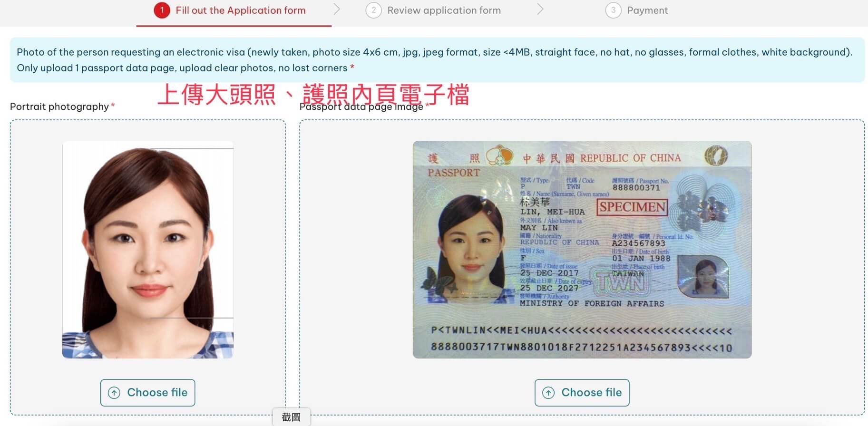Click the 'Photo of the person requesting' instruction line

pyautogui.click(x=434, y=52)
